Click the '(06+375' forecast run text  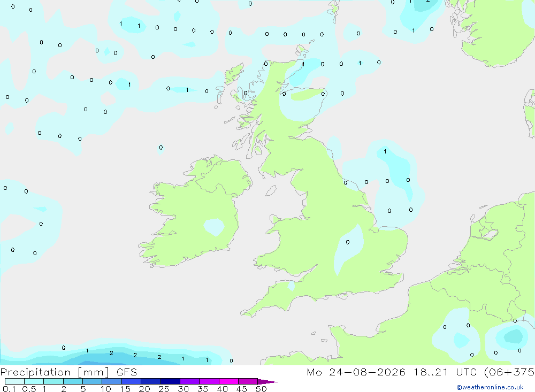[509, 372]
